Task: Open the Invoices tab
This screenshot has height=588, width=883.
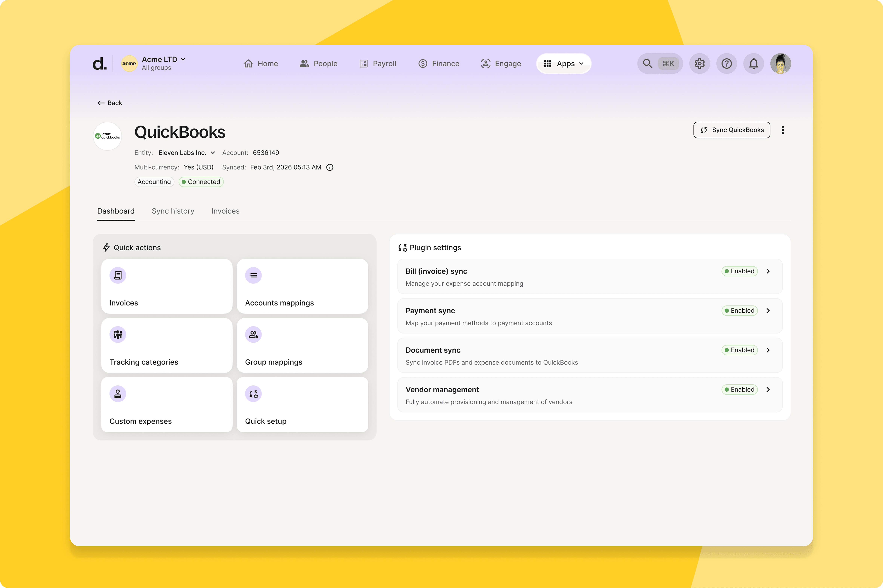Action: (226, 211)
